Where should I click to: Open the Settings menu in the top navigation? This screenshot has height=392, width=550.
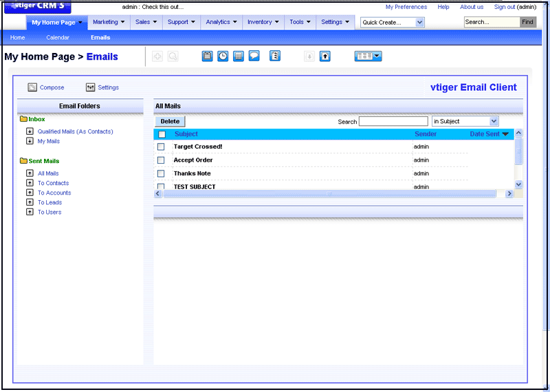pyautogui.click(x=335, y=22)
